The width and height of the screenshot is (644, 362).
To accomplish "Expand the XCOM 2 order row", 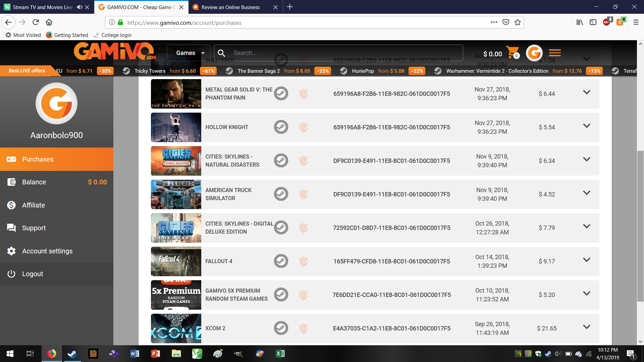I will point(586,327).
